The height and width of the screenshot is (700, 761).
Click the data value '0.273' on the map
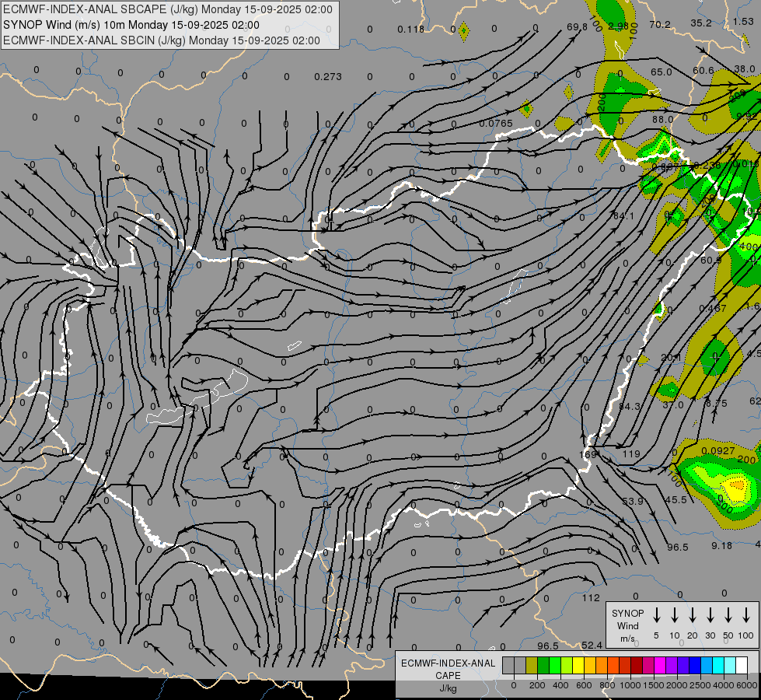pos(327,77)
